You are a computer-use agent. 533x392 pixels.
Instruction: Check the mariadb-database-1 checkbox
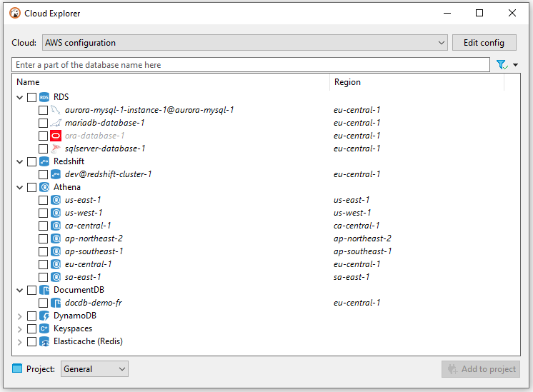pos(44,123)
